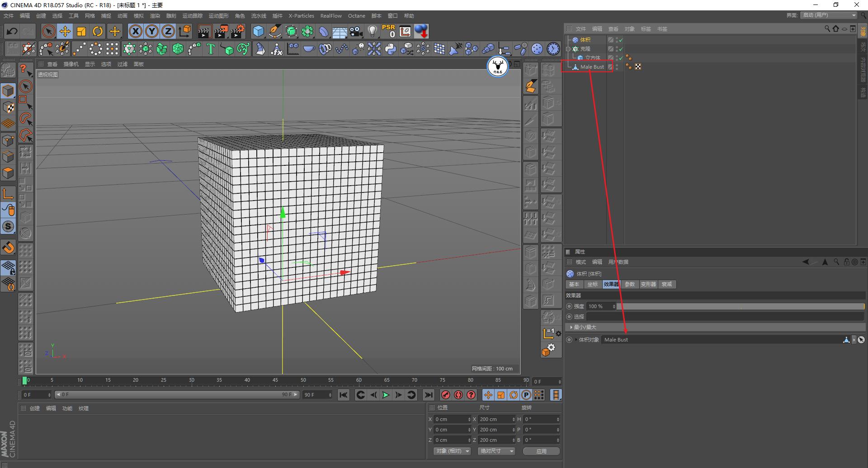
Task: Open the 渲染 menu in menu bar
Action: 155,16
